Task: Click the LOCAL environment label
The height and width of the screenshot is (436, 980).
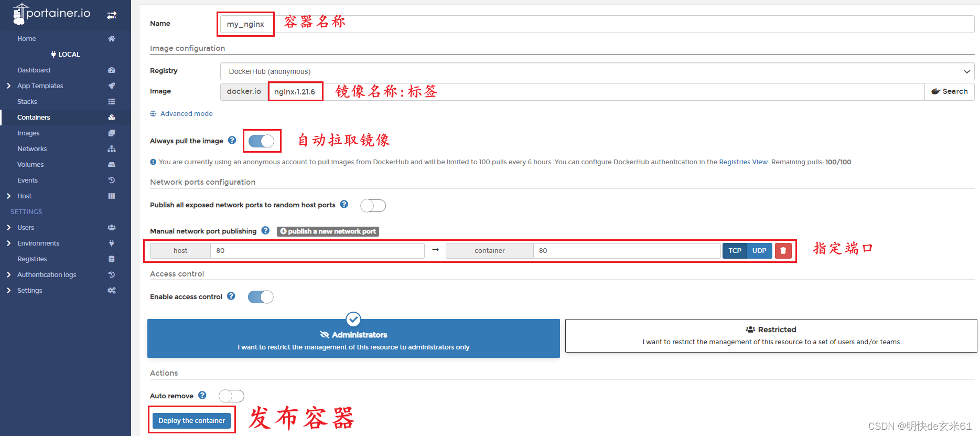Action: tap(65, 54)
